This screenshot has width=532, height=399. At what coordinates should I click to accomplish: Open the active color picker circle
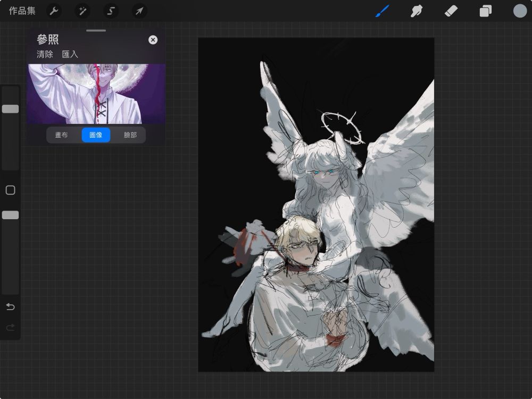(x=520, y=11)
